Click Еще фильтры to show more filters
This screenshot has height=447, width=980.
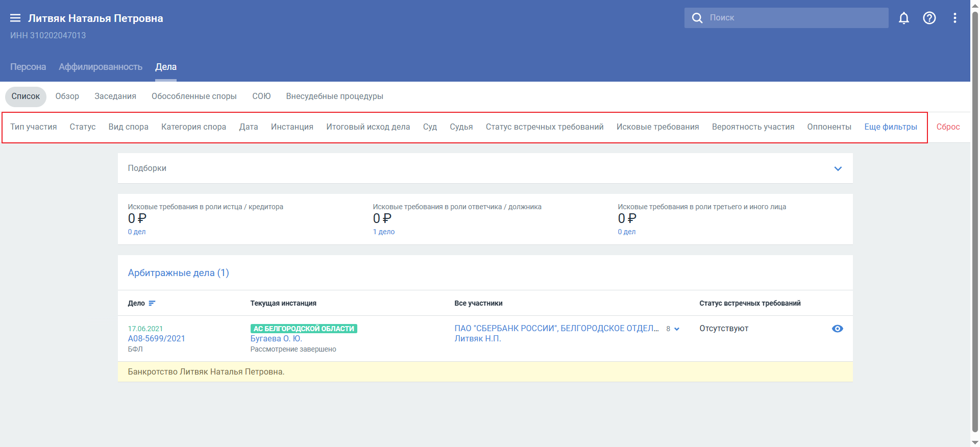coord(890,127)
